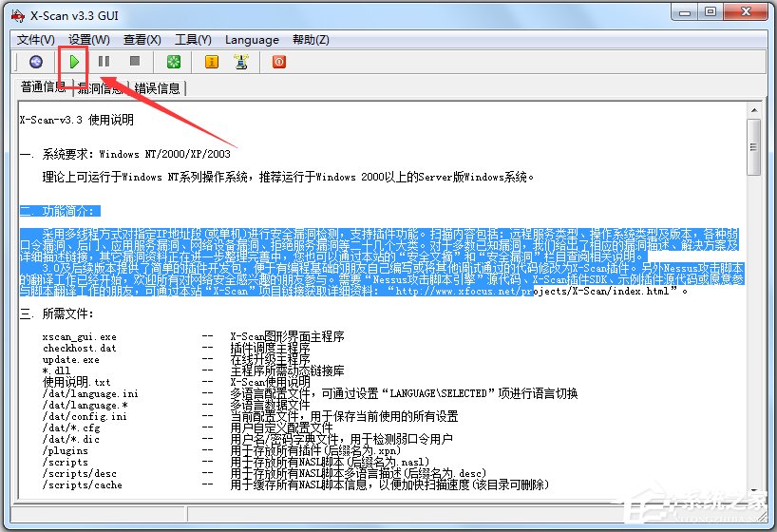Click the vertical scrollbar thumb
777x532 pixels.
pyautogui.click(x=753, y=146)
